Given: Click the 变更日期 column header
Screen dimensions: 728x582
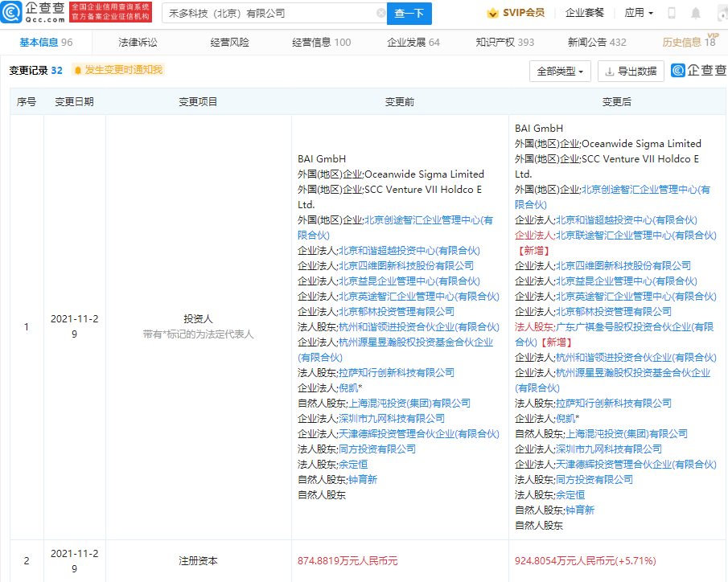Looking at the screenshot, I should click(74, 102).
